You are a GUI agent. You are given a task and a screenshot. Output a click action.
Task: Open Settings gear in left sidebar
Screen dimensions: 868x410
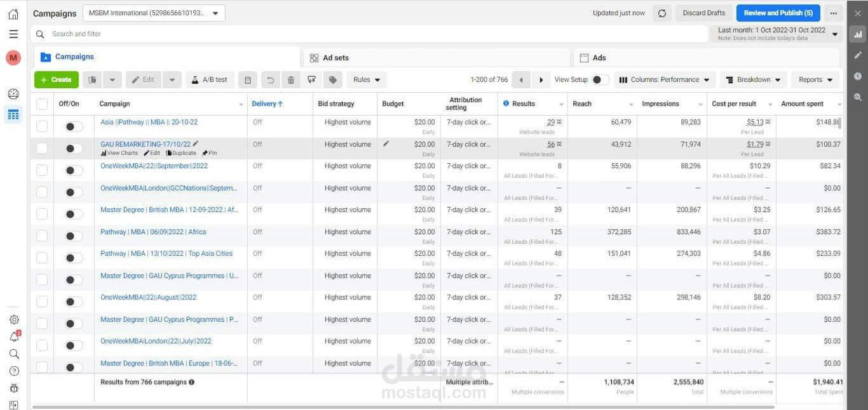pyautogui.click(x=14, y=320)
